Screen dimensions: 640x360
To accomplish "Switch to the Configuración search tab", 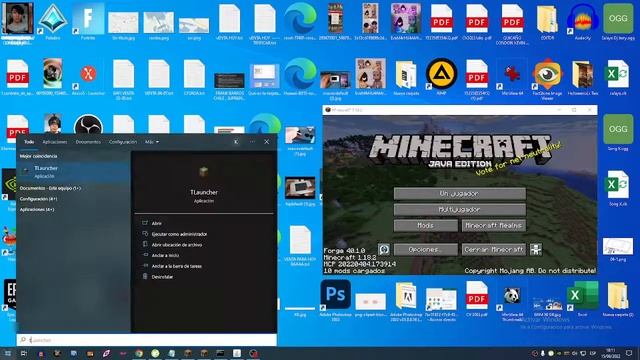I will [x=123, y=142].
